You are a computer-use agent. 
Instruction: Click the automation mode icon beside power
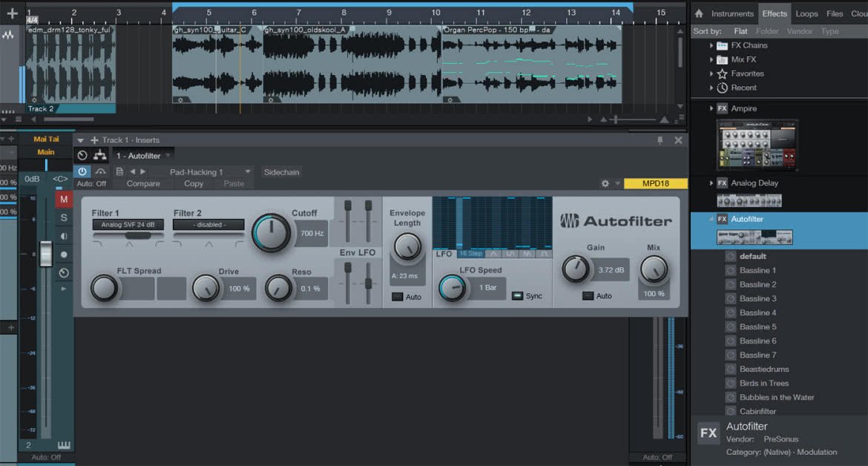pos(100,171)
